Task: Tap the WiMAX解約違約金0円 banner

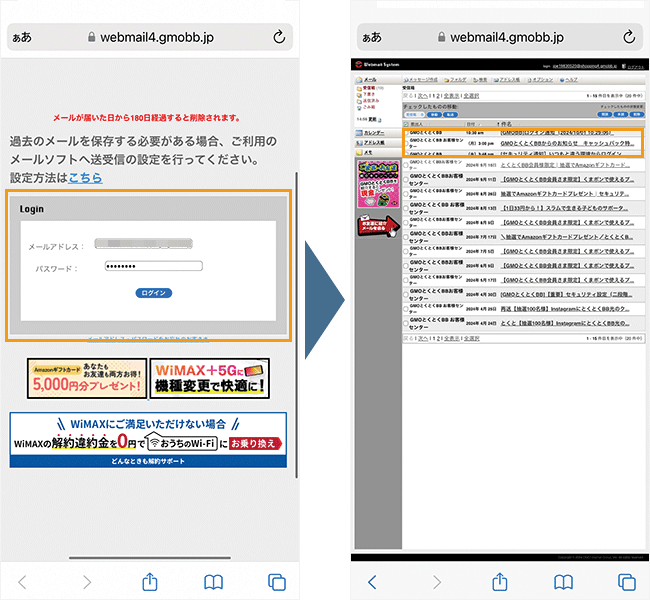Action: point(148,440)
